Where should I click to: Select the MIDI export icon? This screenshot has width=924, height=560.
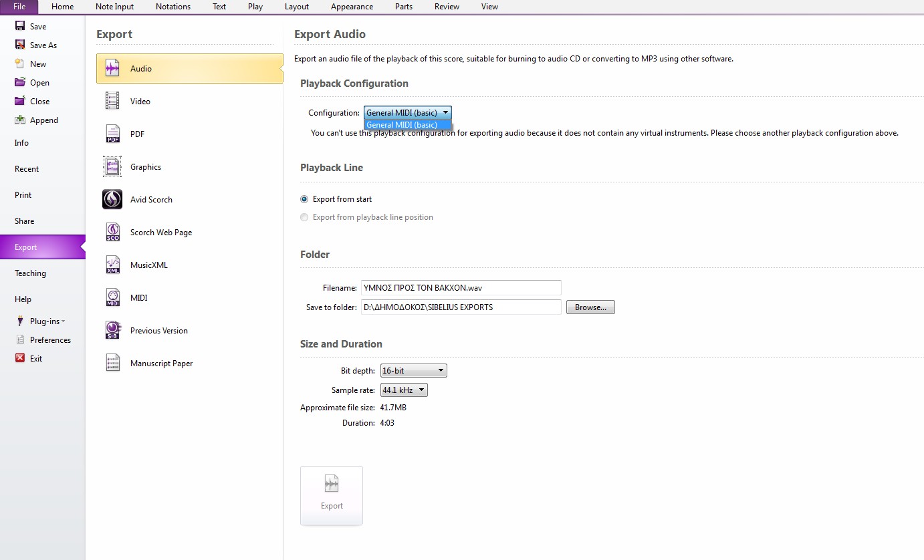pos(112,297)
